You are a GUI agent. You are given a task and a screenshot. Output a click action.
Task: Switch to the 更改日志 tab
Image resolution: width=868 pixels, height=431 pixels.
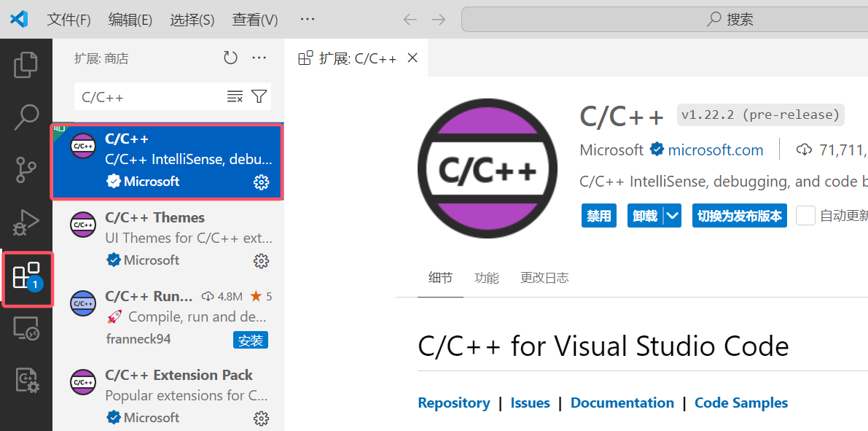point(544,278)
